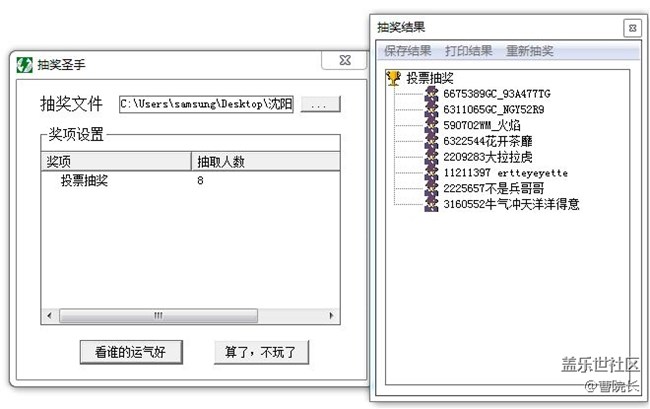The image size is (650, 409).
Task: Choose 重新抽奖 to redraw winners
Action: click(530, 51)
